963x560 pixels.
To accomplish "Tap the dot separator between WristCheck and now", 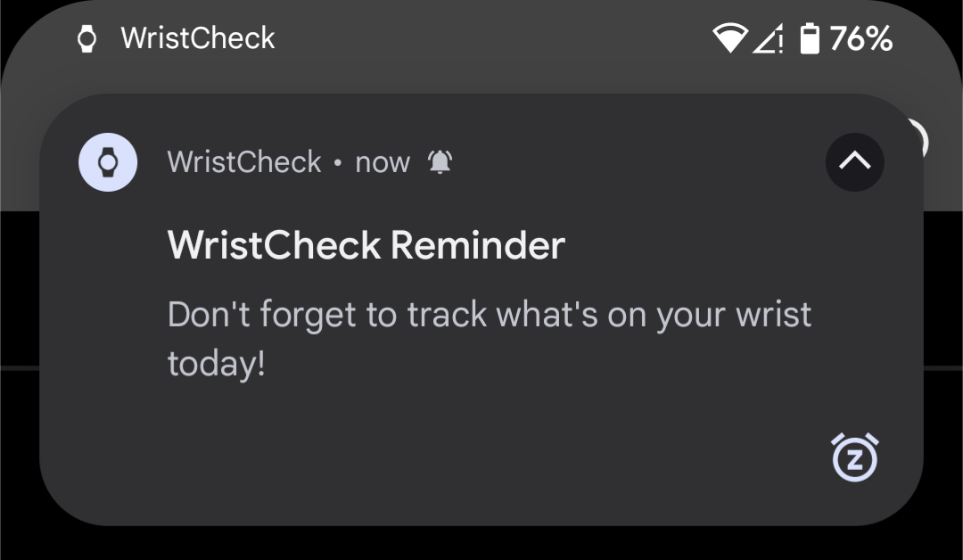I will point(338,163).
